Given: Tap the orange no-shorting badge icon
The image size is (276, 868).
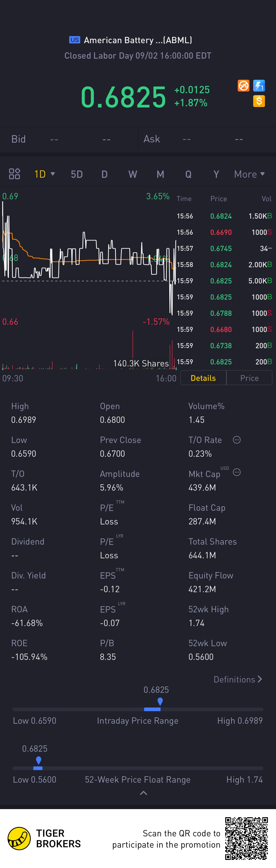Looking at the screenshot, I should tap(243, 86).
